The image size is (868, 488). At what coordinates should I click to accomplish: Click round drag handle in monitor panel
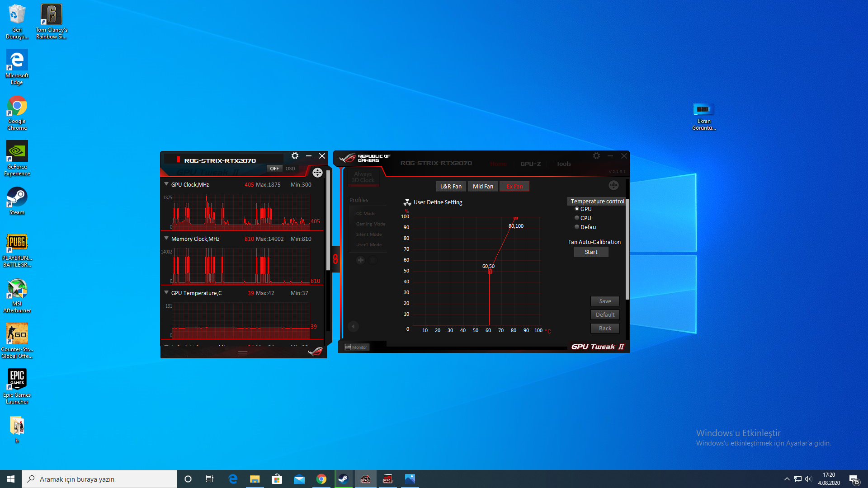coord(317,173)
